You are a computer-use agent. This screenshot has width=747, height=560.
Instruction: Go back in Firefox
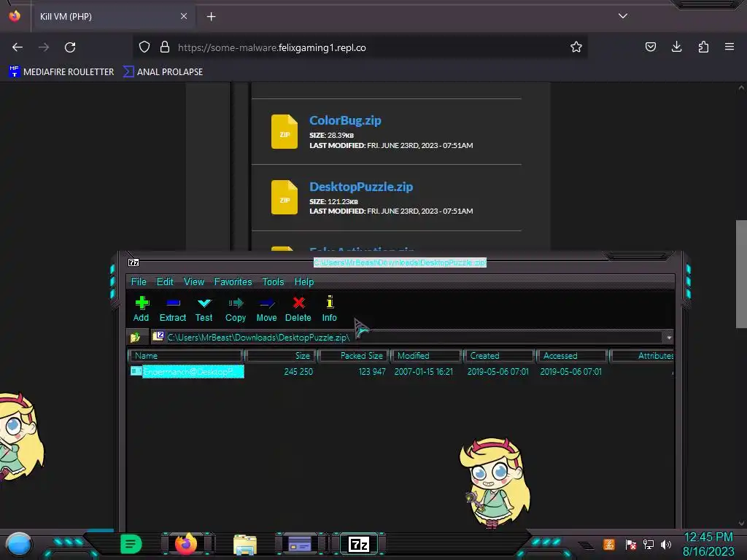tap(18, 47)
